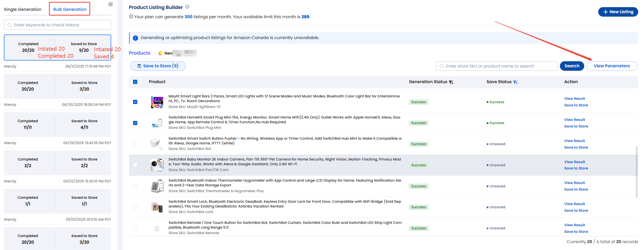The width and height of the screenshot is (644, 250).
Task: Uncheck the Maylit Smart Light Bars row
Action: pyautogui.click(x=135, y=102)
